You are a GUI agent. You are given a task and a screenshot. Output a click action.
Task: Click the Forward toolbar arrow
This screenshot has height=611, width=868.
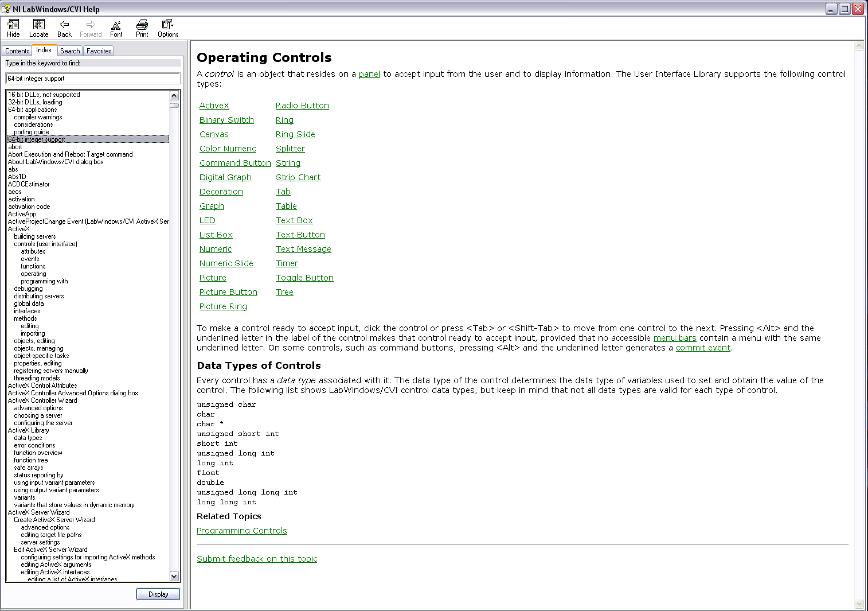(x=91, y=28)
